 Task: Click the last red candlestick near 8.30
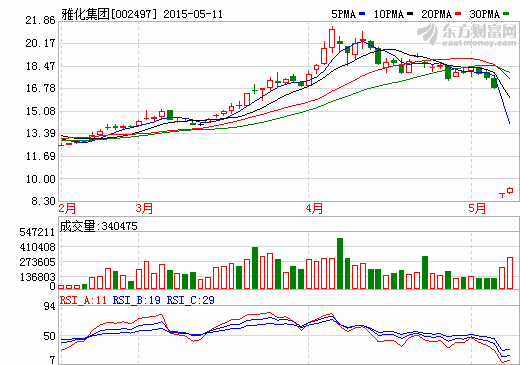pos(510,190)
